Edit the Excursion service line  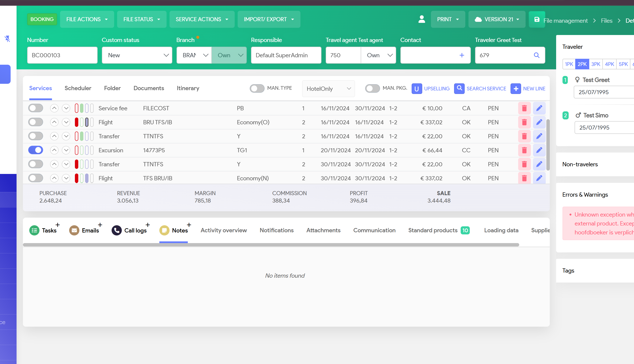(x=539, y=150)
